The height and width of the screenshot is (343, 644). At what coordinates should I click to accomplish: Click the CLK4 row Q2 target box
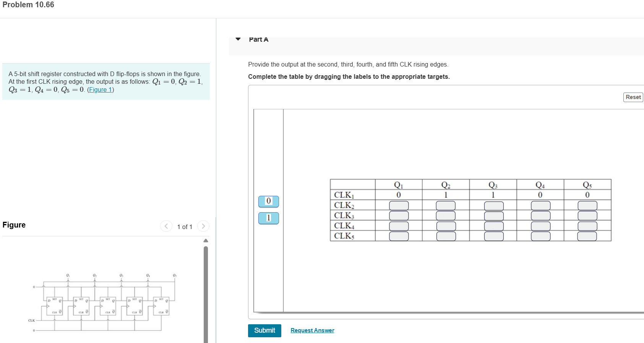point(446,226)
